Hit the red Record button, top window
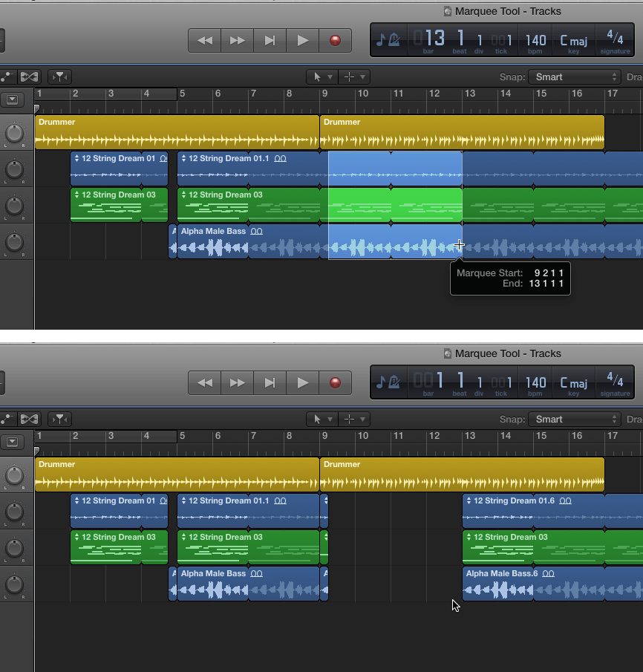Image resolution: width=643 pixels, height=672 pixels. [335, 41]
